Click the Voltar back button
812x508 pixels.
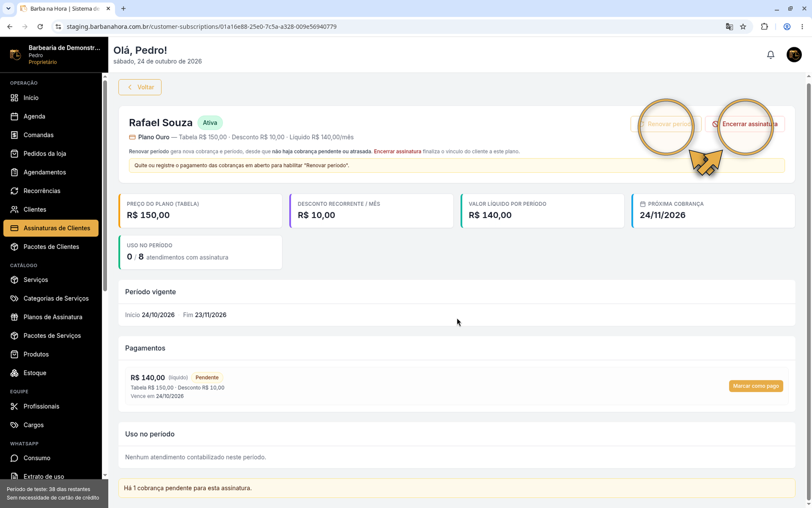[x=140, y=87]
